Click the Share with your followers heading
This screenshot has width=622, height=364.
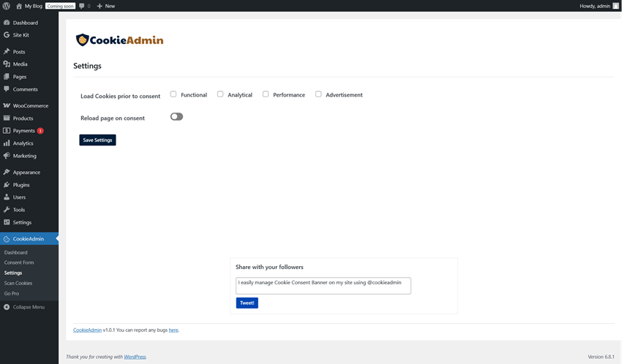coord(269,267)
